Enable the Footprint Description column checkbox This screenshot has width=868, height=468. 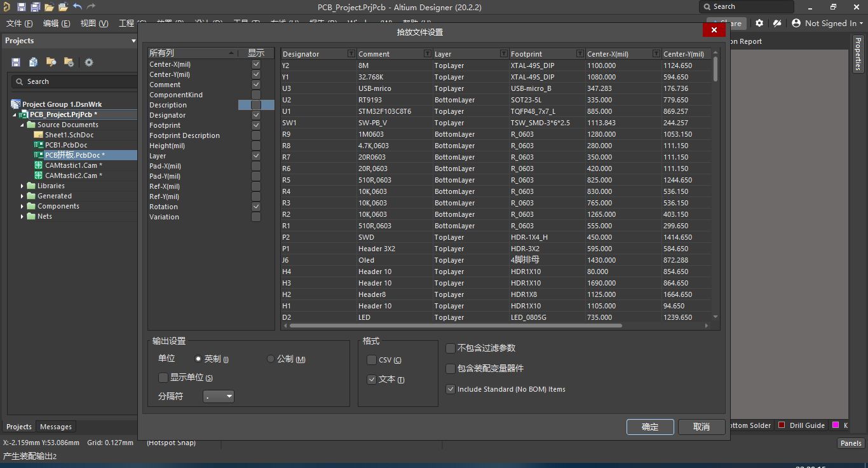click(x=256, y=135)
